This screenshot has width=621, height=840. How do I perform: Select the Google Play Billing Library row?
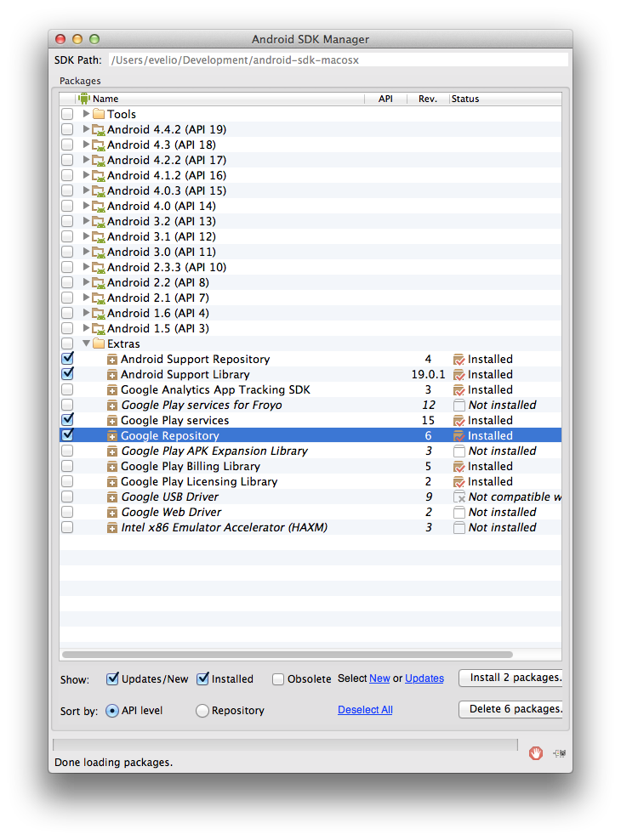pos(310,467)
